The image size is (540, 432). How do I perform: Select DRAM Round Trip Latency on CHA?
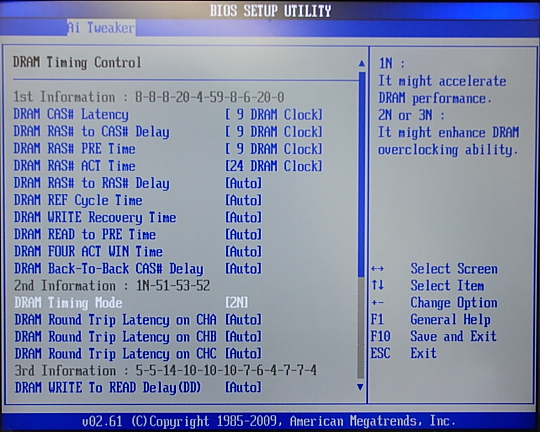tap(138, 320)
